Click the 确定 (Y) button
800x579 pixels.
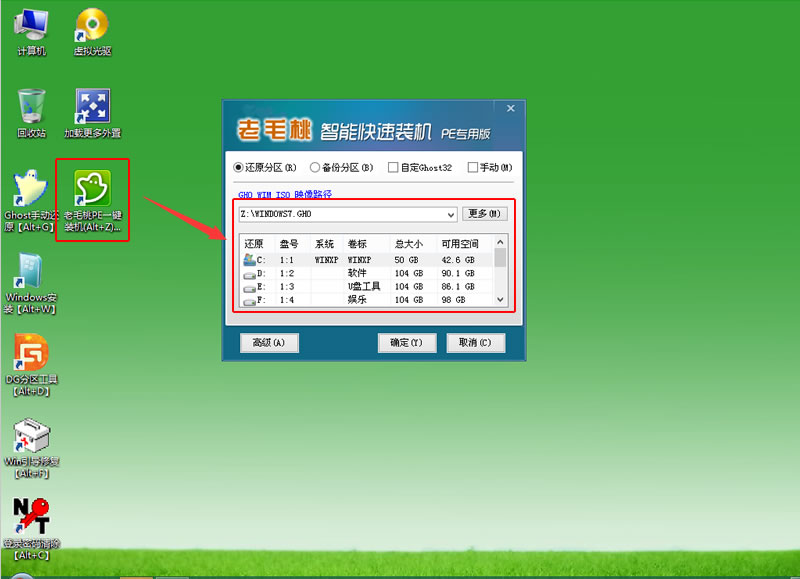pyautogui.click(x=407, y=343)
